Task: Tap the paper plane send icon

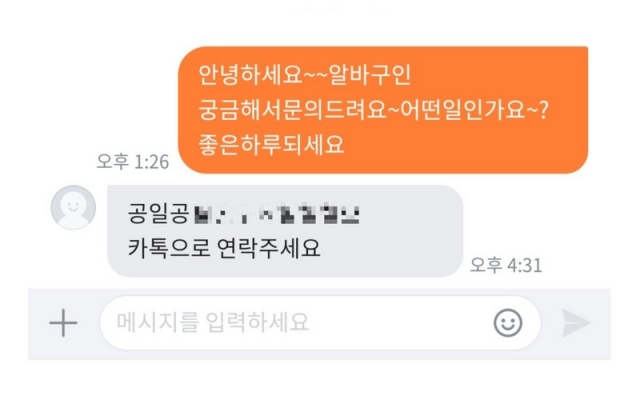Action: [x=576, y=323]
